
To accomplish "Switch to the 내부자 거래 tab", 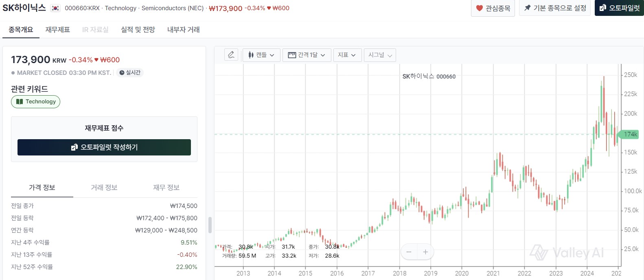I will coord(184,30).
